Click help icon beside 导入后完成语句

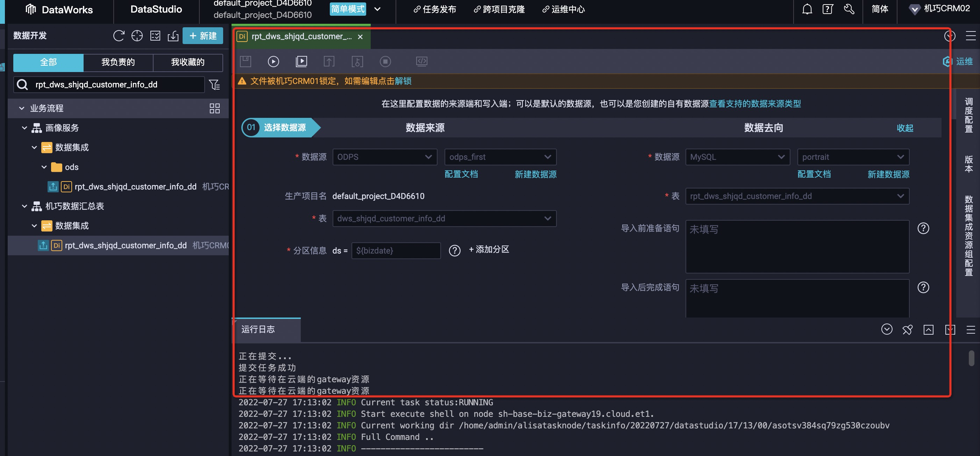923,287
